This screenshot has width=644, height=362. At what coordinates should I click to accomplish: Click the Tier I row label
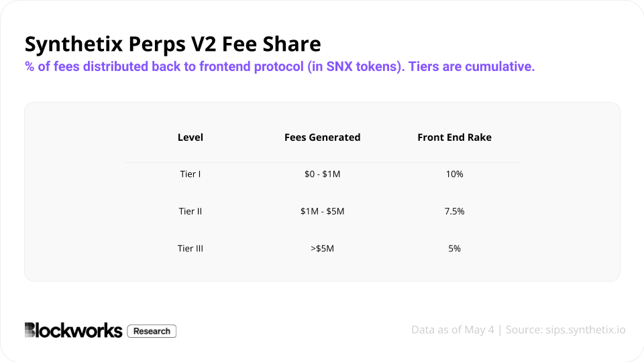[190, 174]
